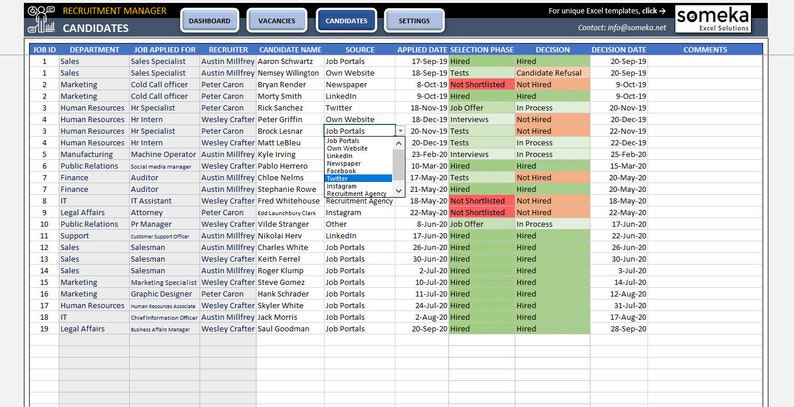Click Stephanie Rowe candidate name cell
794x407 pixels.
[x=290, y=189]
